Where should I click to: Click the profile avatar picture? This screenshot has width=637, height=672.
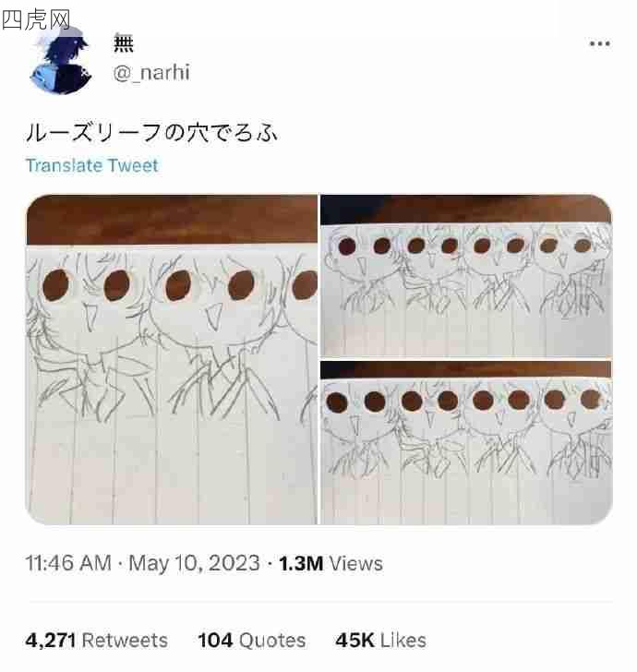60,60
